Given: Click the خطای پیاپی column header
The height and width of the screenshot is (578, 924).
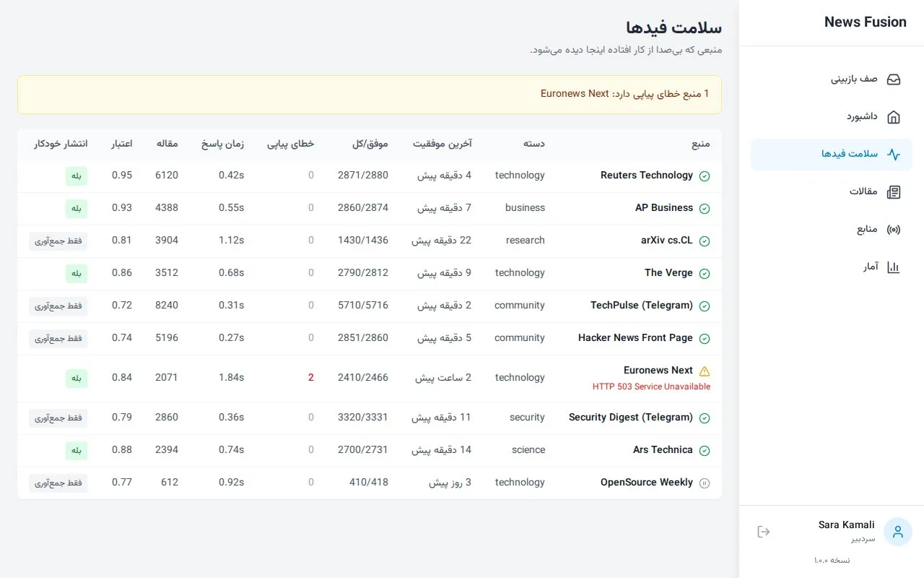Looking at the screenshot, I should 291,144.
